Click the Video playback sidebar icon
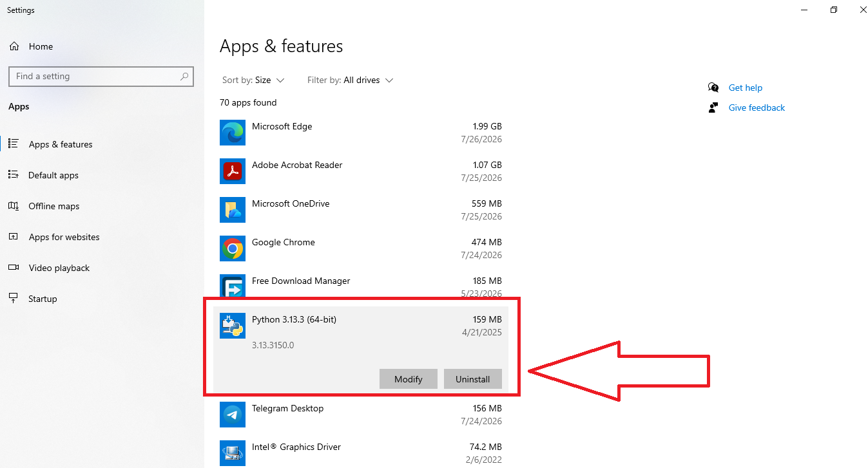 point(13,268)
